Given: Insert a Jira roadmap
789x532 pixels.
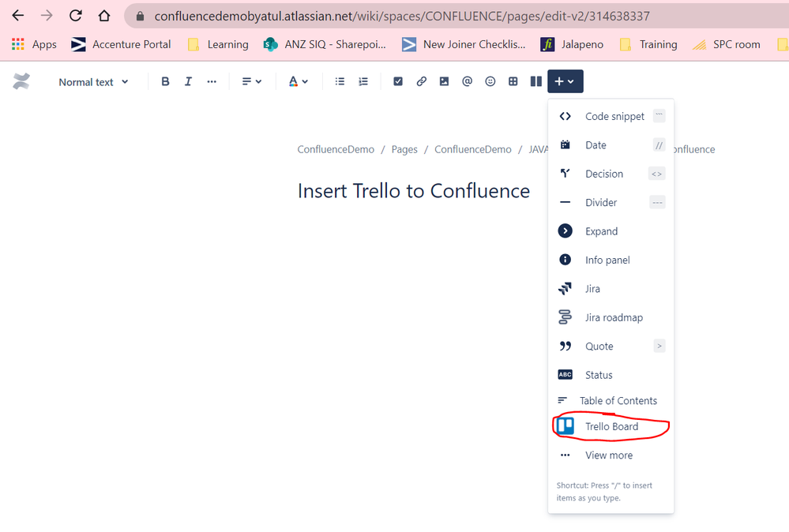Looking at the screenshot, I should coord(611,317).
